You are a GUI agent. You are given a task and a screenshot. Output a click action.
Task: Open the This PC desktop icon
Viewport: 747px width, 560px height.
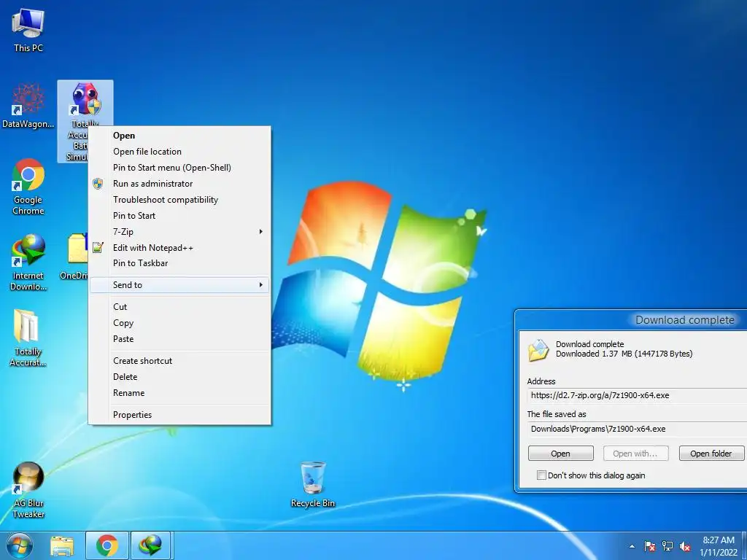pyautogui.click(x=28, y=29)
